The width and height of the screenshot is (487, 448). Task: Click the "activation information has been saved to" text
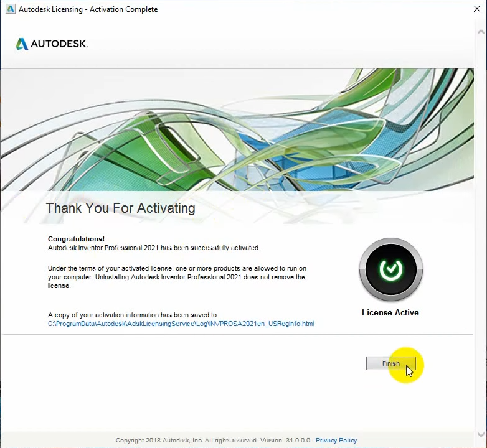[x=133, y=315]
